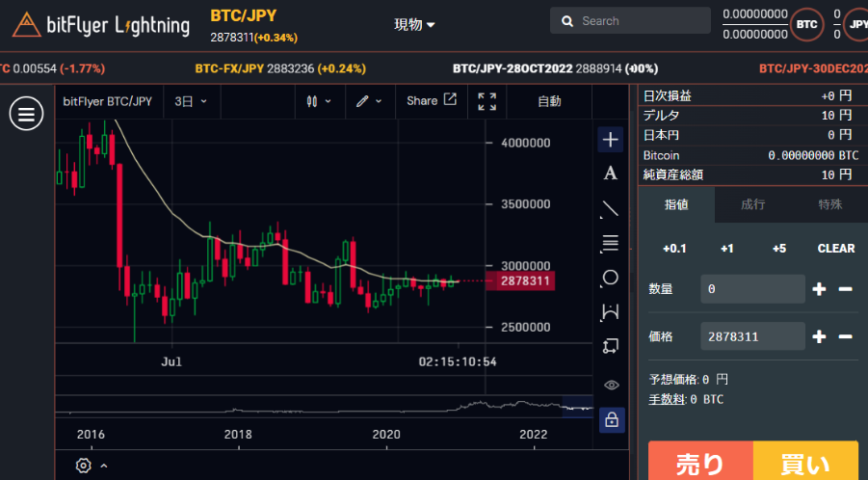Click the bitFlyer Lightning logo
Viewport: 868px width, 480px height.
[101, 25]
